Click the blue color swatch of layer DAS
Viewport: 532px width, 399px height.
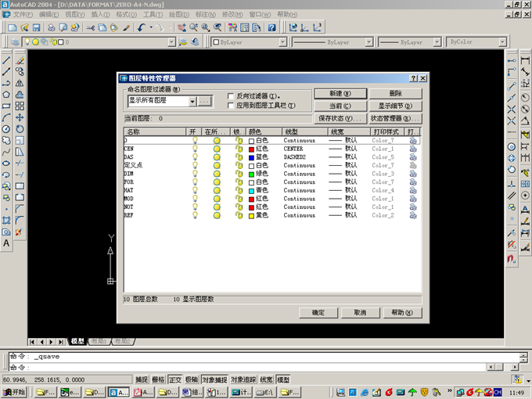pos(251,157)
